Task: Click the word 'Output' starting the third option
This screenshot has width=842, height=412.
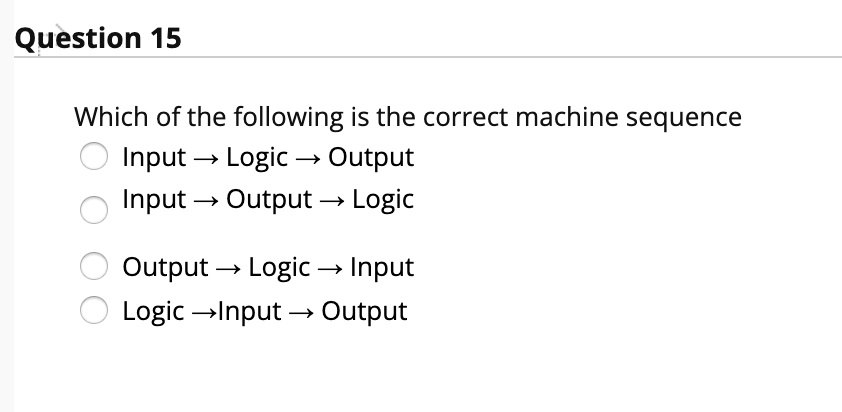Action: [165, 268]
